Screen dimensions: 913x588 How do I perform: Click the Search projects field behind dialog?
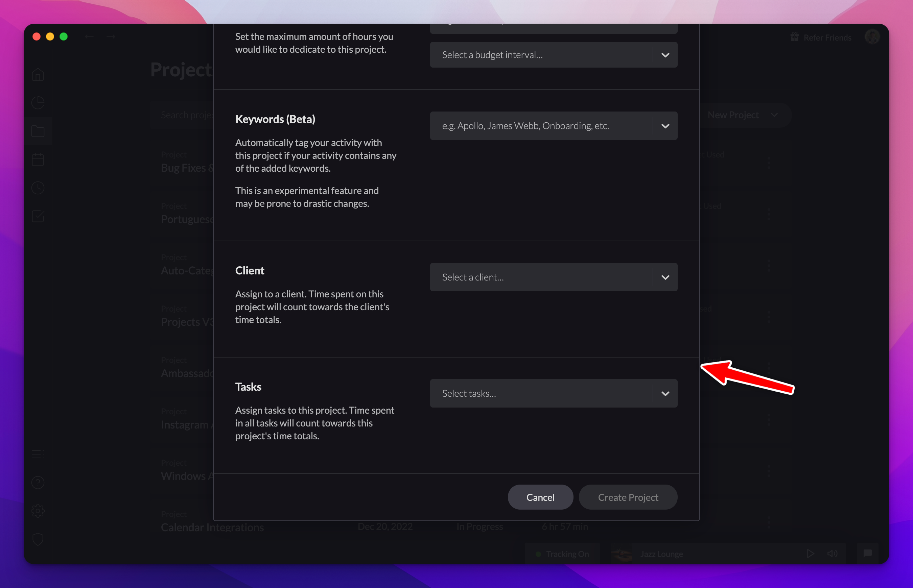[x=182, y=115]
